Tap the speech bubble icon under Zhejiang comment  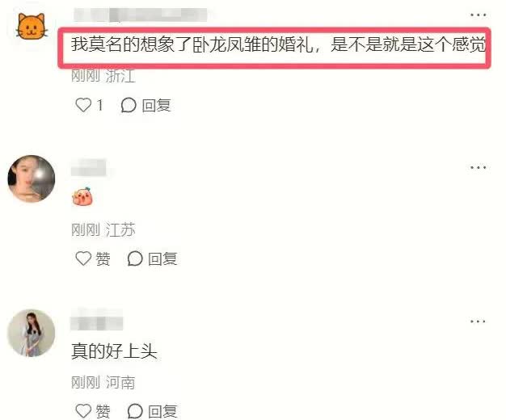(x=129, y=105)
